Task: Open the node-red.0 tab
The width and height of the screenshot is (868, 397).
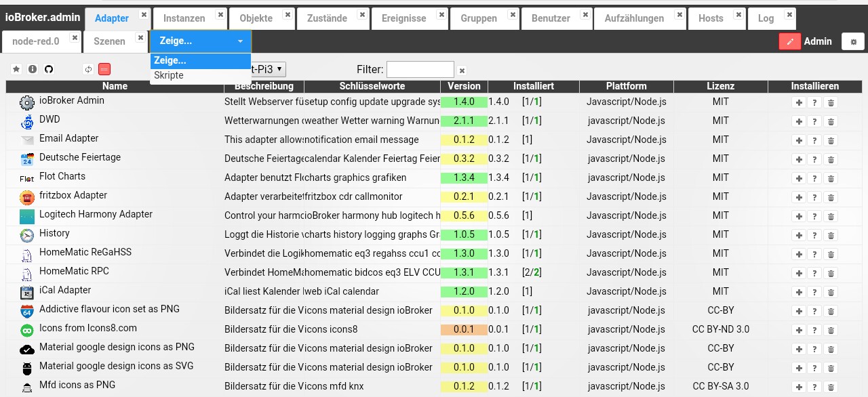Action: (x=36, y=41)
